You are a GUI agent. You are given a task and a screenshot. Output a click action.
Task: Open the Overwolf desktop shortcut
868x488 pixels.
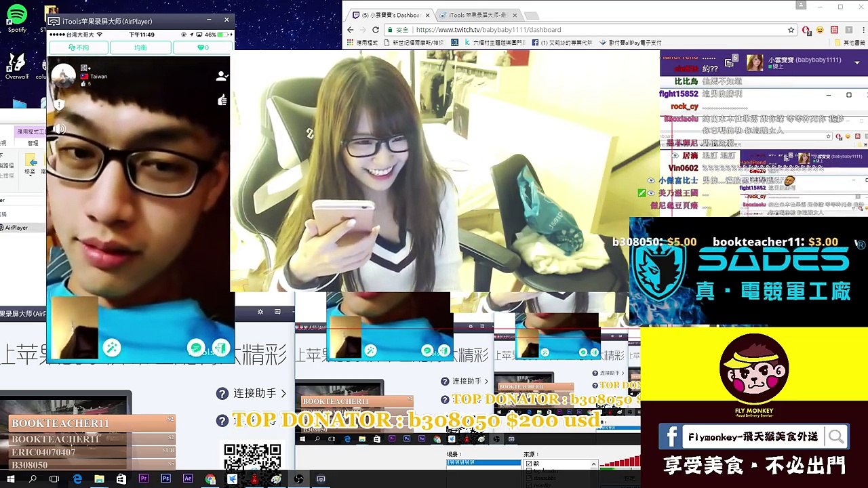click(17, 66)
